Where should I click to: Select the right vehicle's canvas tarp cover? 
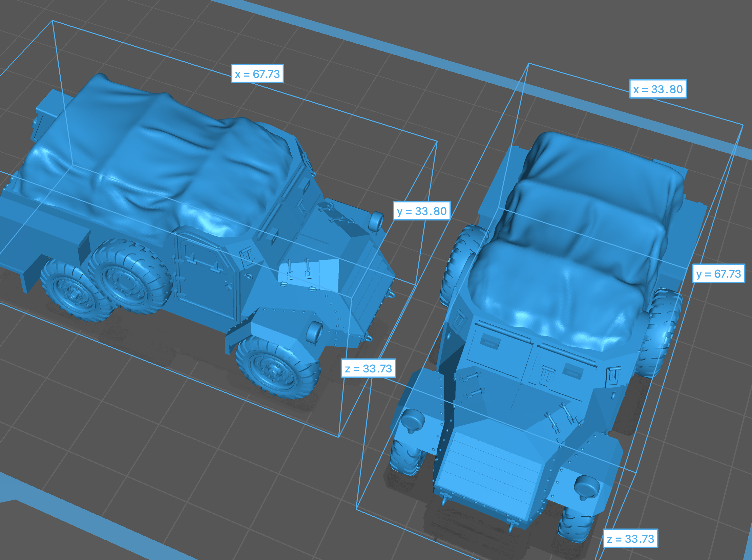573,237
